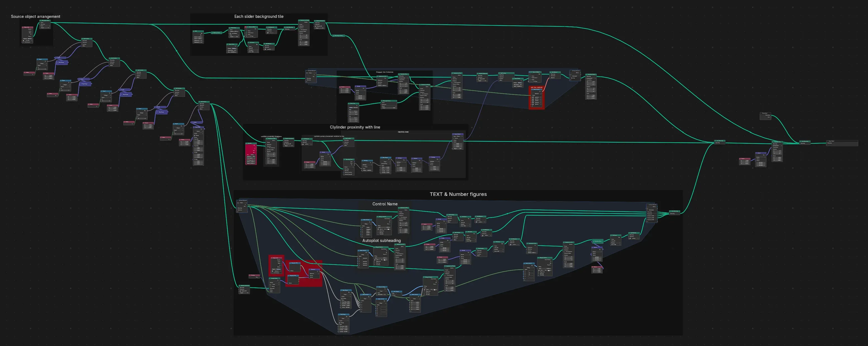Toggle Limit Radius checkbox on Fillet Curve node

point(231,33)
